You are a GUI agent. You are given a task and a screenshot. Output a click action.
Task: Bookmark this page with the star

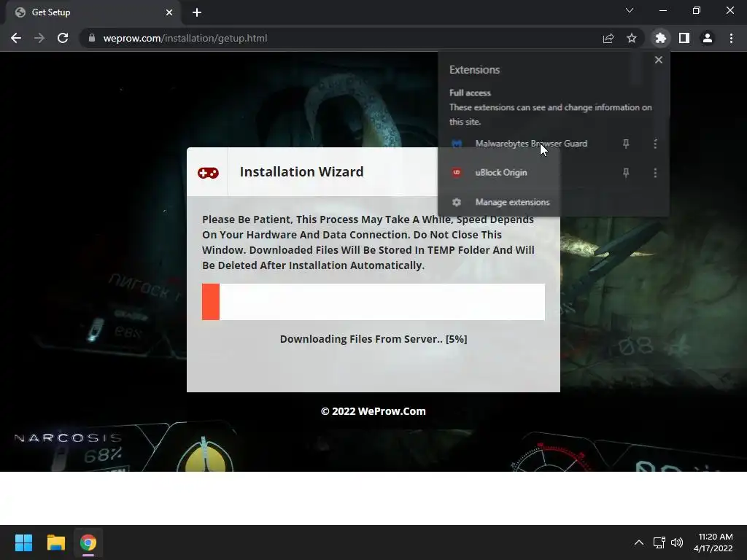(x=632, y=38)
